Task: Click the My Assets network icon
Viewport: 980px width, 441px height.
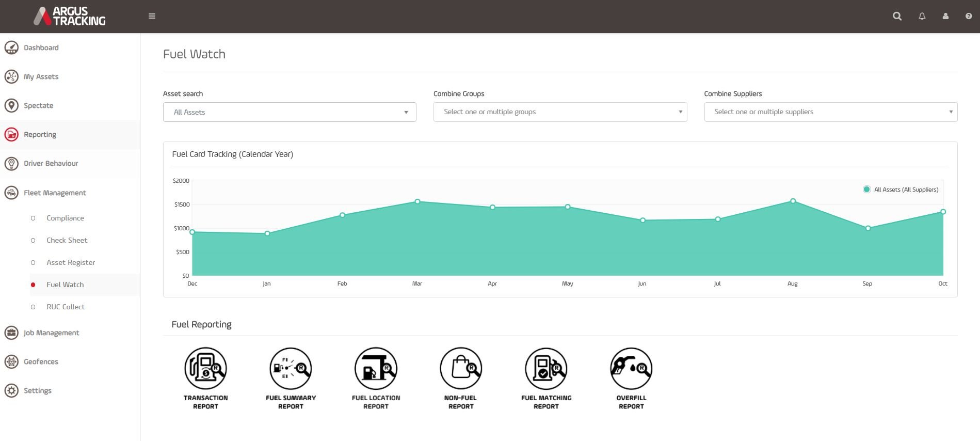Action: (x=11, y=76)
